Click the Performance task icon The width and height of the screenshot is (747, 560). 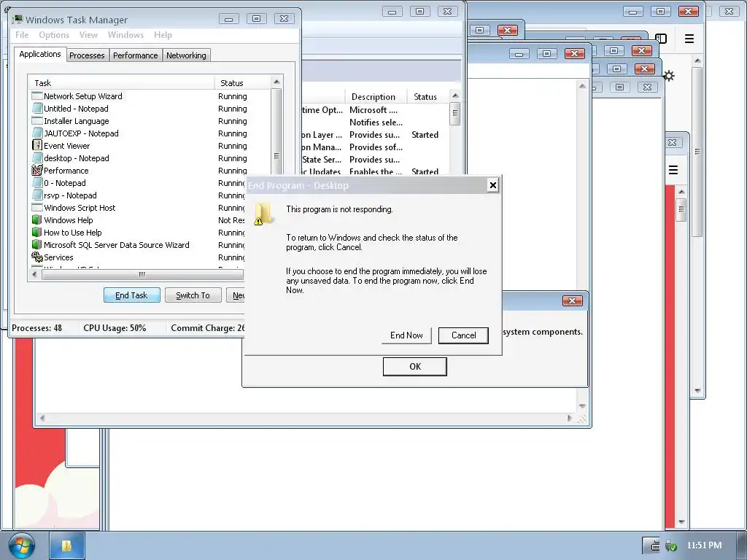click(x=37, y=171)
